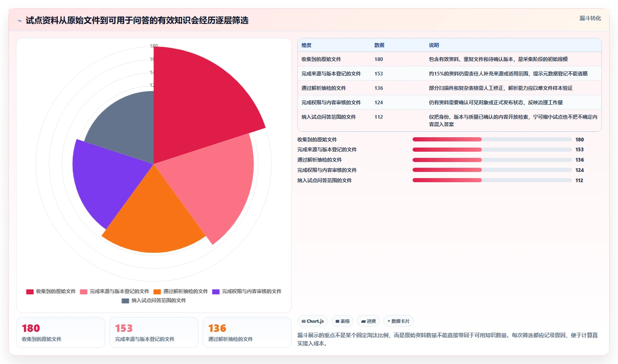This screenshot has height=364, width=618.
Task: Click progress bar for 完成来源与版本登记的文件
Action: [492, 150]
